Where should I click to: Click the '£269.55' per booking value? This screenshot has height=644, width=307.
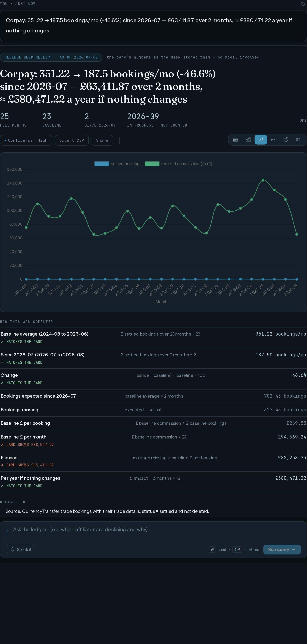pos(296,423)
